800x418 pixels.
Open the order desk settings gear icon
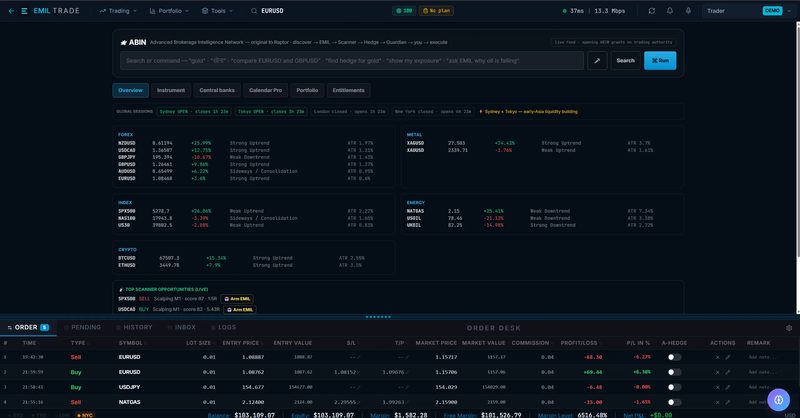click(x=789, y=328)
